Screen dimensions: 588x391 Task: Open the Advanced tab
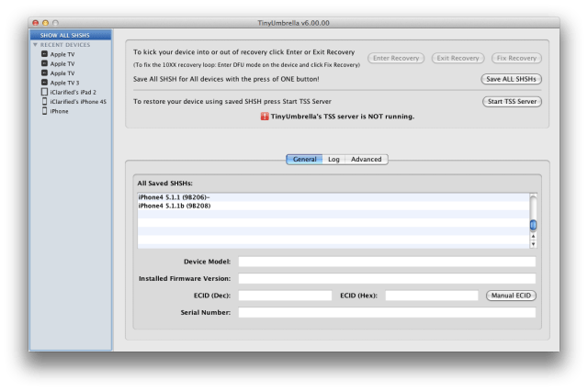pos(366,159)
